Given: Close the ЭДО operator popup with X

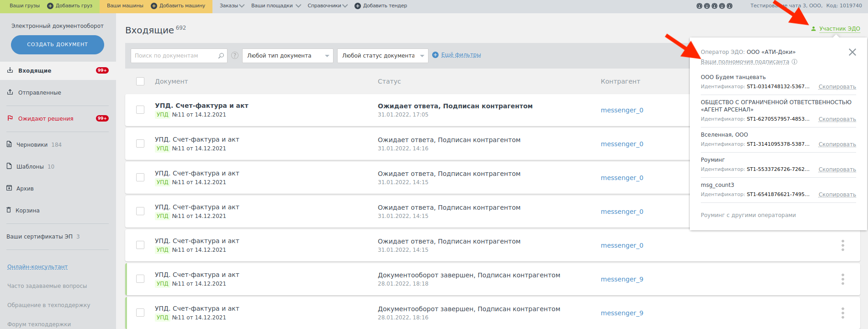Looking at the screenshot, I should coord(852,52).
